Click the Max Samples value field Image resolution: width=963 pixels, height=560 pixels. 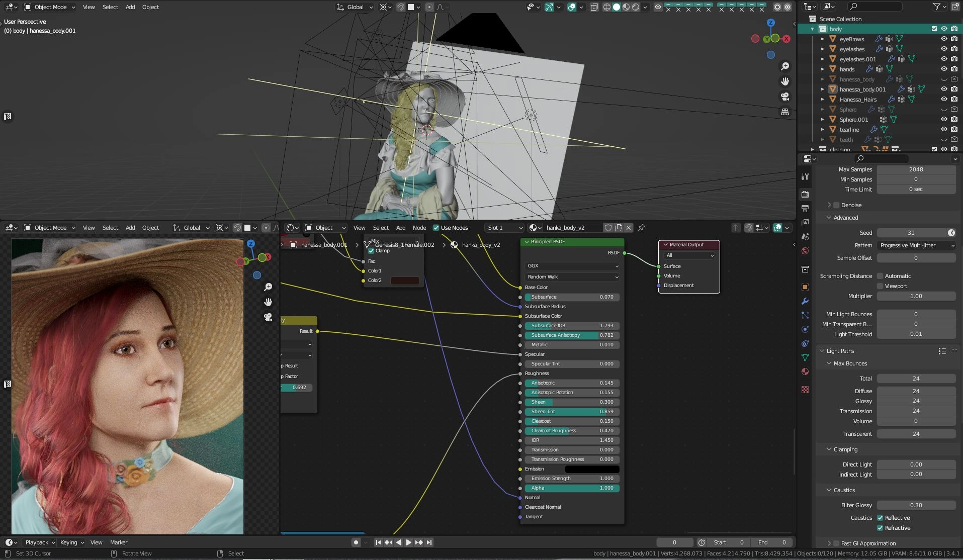[916, 169]
